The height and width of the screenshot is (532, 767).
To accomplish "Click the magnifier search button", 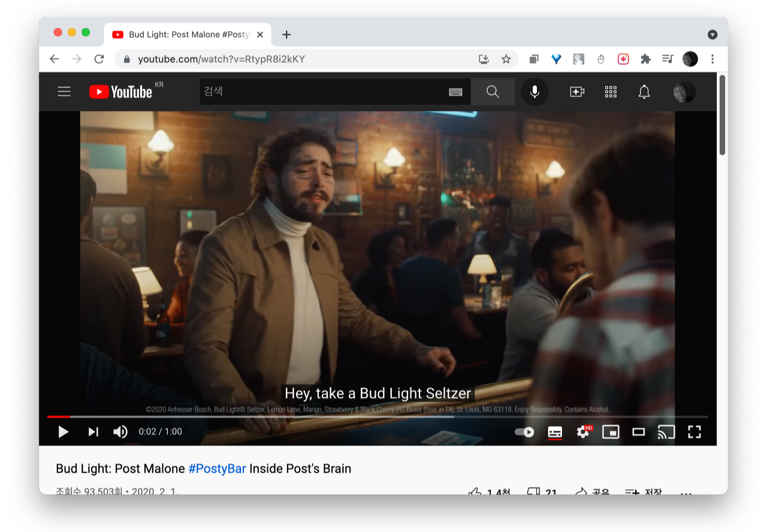I will [x=493, y=92].
